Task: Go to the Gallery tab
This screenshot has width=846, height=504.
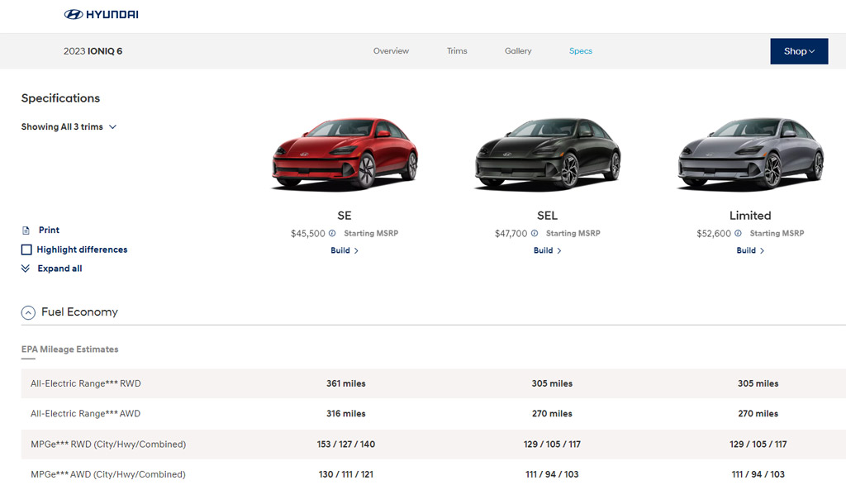Action: [518, 51]
